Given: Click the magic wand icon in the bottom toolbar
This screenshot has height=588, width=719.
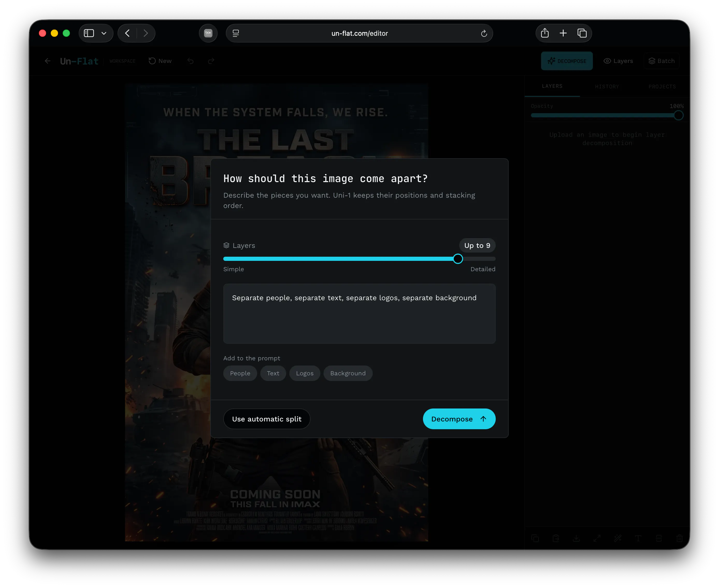Looking at the screenshot, I should [x=618, y=538].
